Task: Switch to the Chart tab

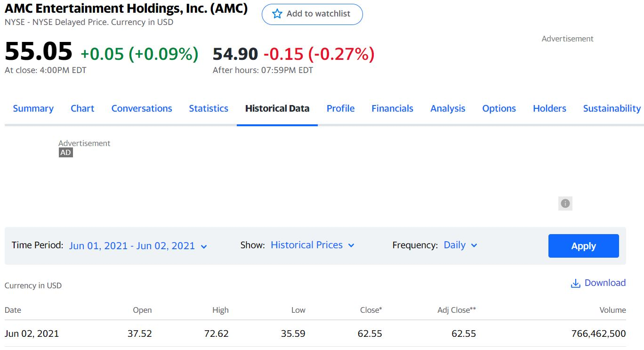Action: click(x=82, y=108)
